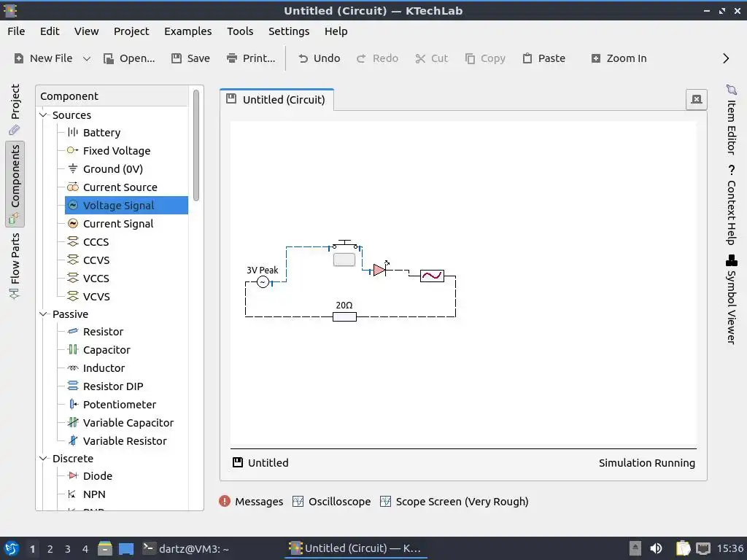747x560 pixels.
Task: Click the Undo toolbar button
Action: click(x=320, y=58)
